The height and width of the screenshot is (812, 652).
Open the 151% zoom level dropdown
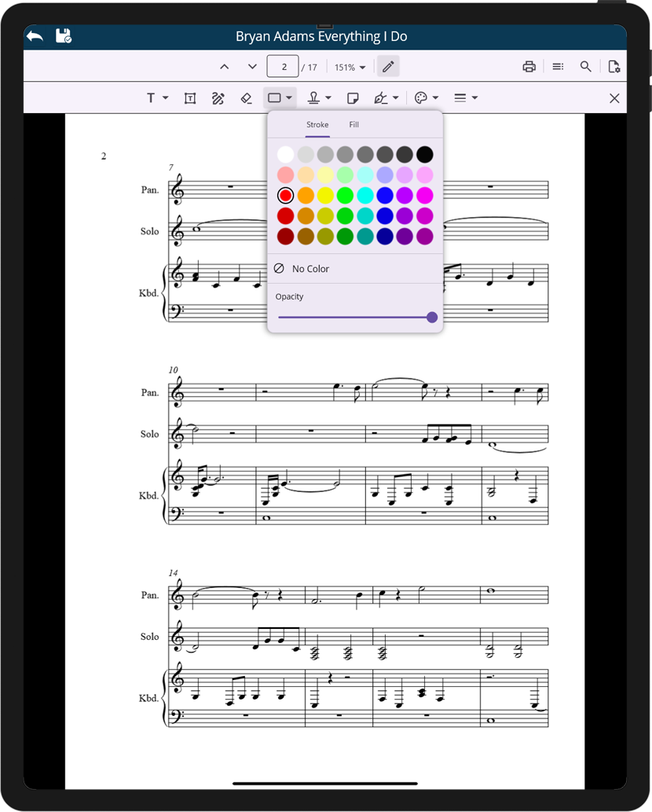[x=350, y=68]
